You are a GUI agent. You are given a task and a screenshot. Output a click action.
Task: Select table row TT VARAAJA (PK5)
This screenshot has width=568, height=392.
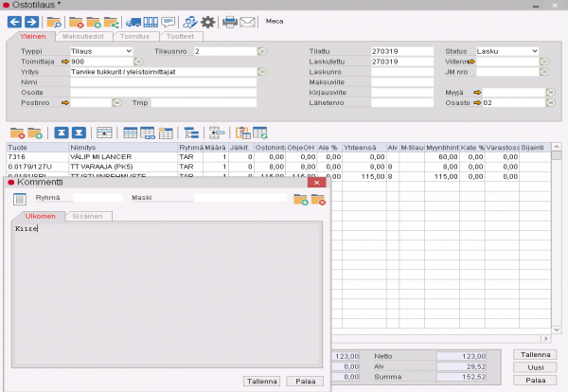coord(279,167)
